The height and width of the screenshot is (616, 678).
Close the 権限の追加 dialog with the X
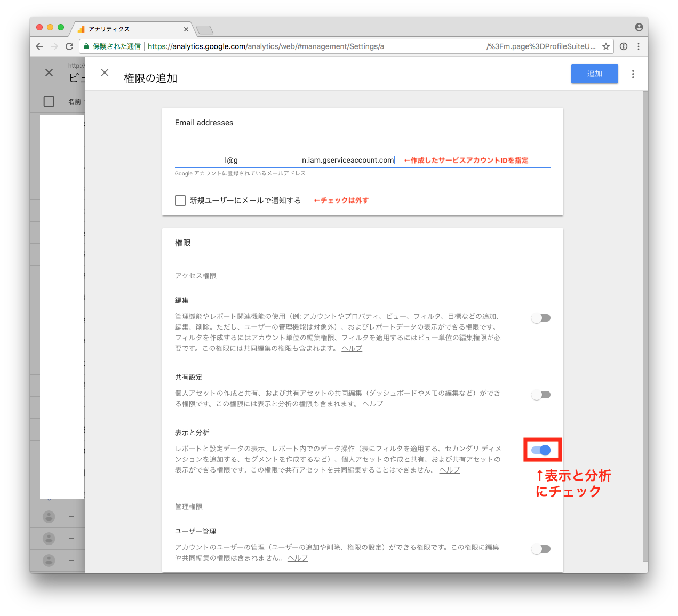[105, 73]
